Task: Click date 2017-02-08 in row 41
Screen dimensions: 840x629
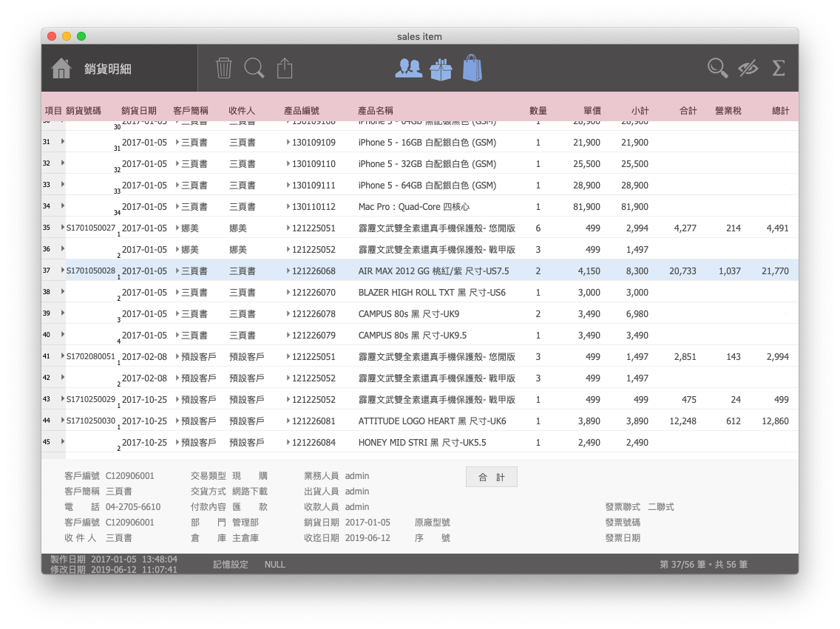Action: click(144, 356)
